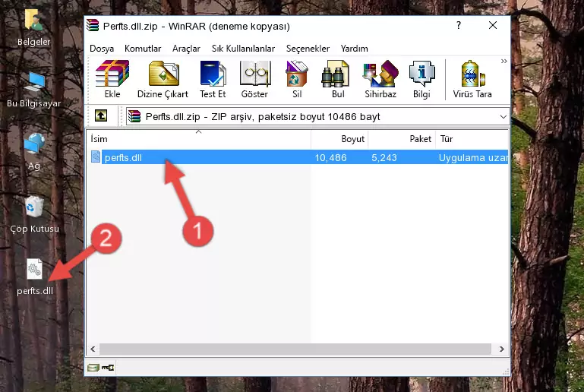The image size is (584, 392).
Task: Click the horizontal scrollbar right arrow
Action: click(502, 349)
